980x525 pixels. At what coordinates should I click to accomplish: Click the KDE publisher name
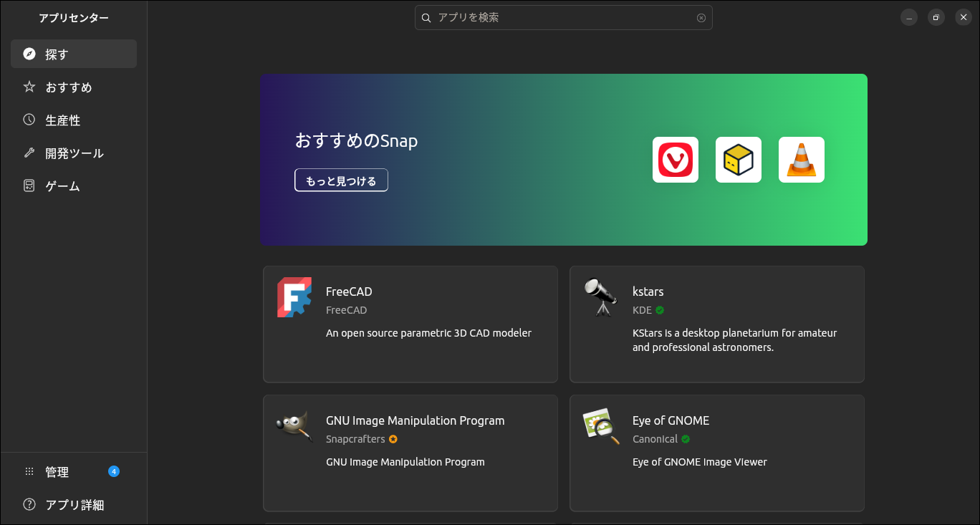click(642, 310)
